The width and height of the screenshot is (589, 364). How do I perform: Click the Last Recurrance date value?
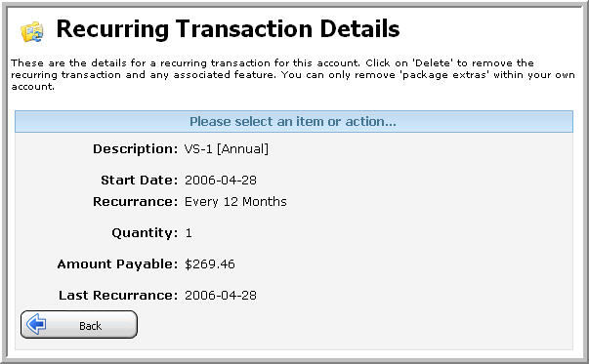(x=221, y=296)
